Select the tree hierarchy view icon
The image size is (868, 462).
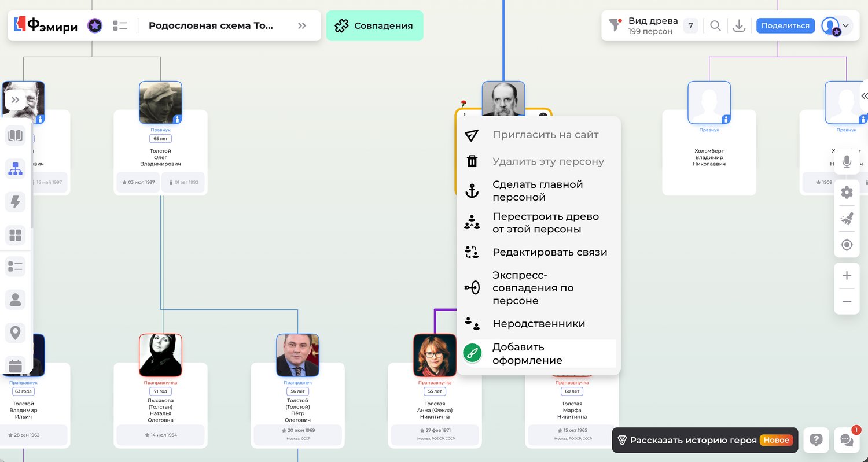[16, 169]
